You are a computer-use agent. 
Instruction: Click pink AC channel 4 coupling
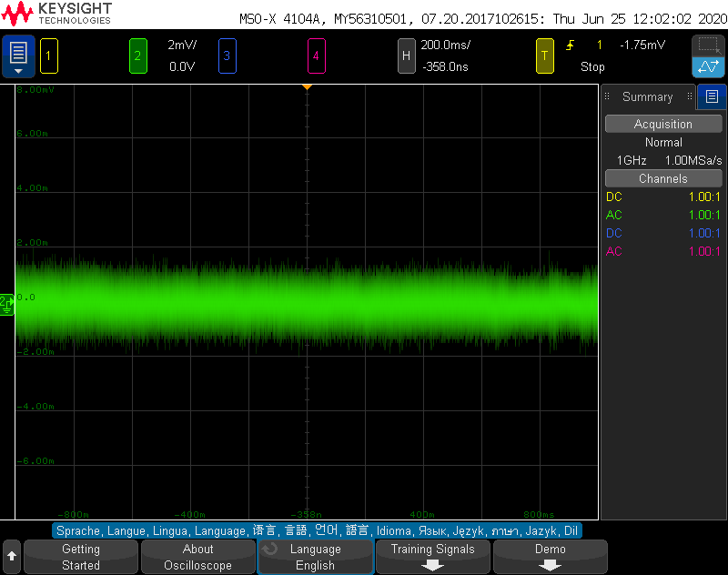click(x=613, y=251)
